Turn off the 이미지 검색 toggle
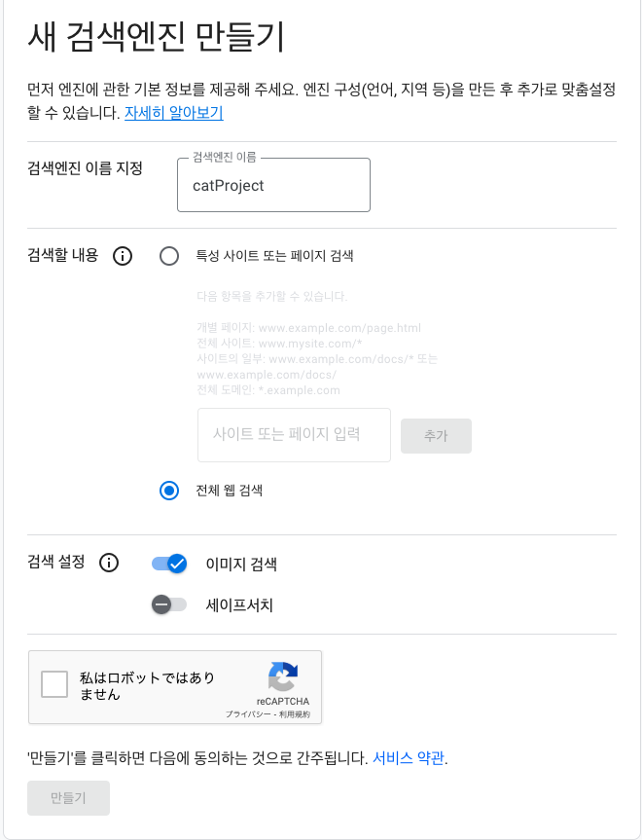 pyautogui.click(x=169, y=564)
